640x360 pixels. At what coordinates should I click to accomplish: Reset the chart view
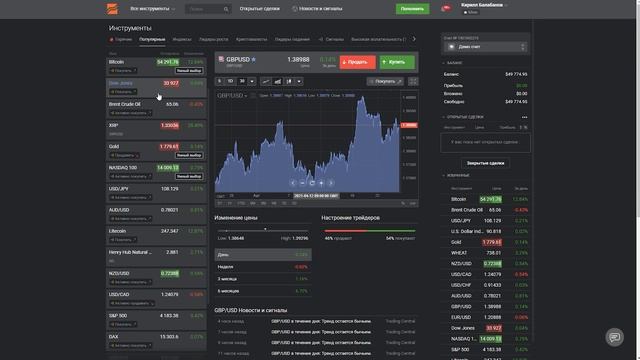pyautogui.click(x=312, y=183)
